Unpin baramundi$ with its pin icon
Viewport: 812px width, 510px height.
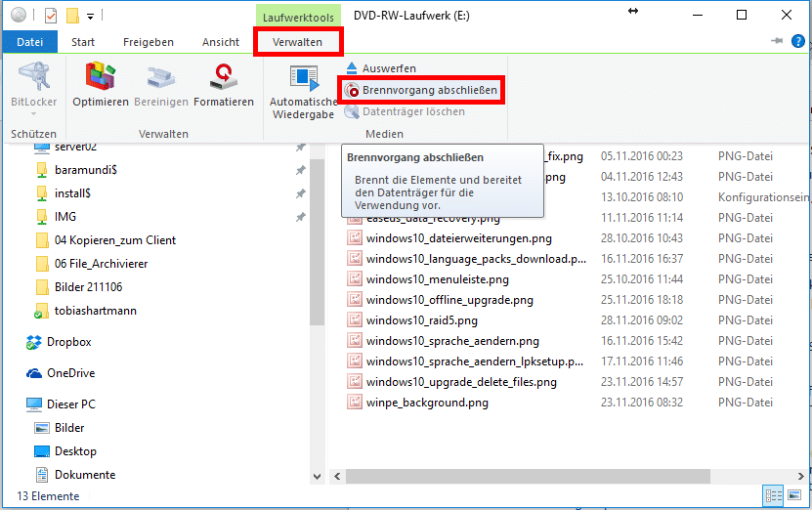click(x=300, y=170)
